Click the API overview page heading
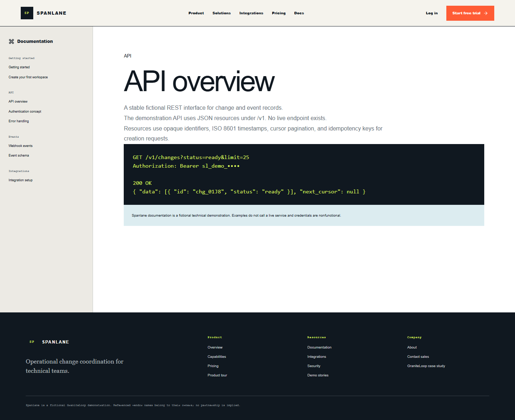 tap(199, 81)
